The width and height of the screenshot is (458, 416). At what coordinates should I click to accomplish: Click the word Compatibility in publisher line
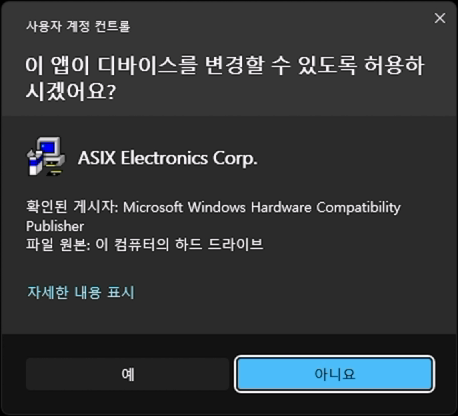359,208
